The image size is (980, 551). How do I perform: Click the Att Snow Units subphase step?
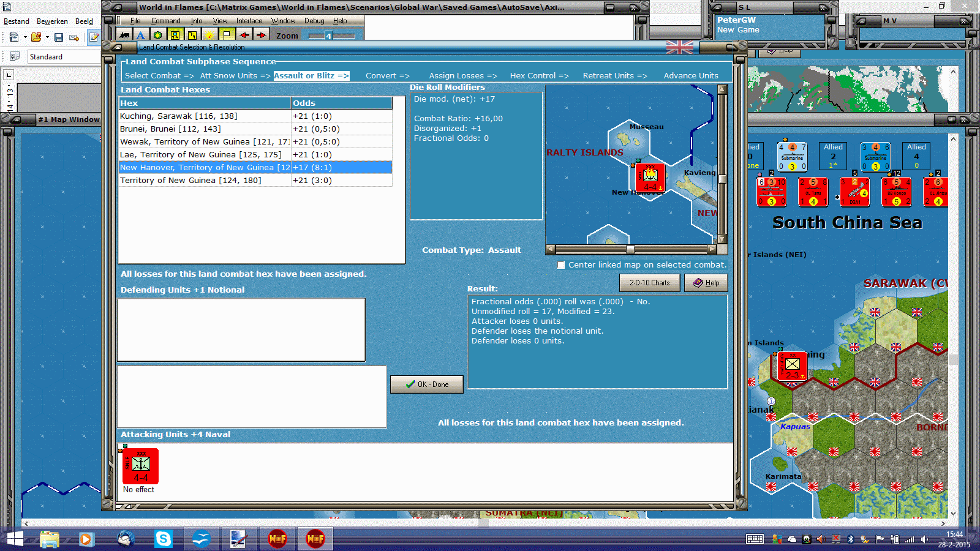pyautogui.click(x=235, y=76)
